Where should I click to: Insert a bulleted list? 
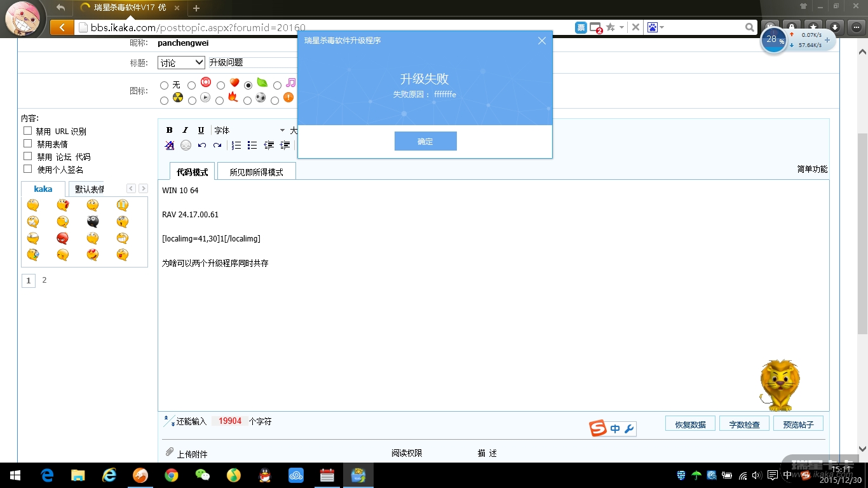[252, 146]
